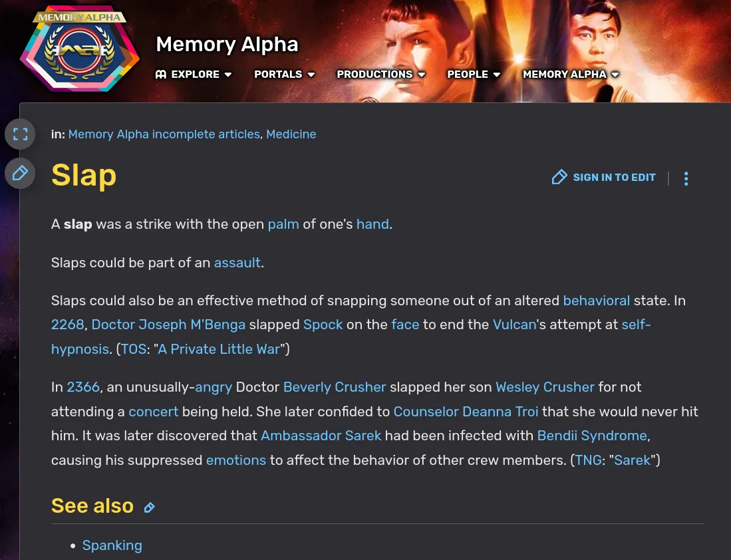Expand the Explore dropdown arrow
731x560 pixels.
[228, 74]
